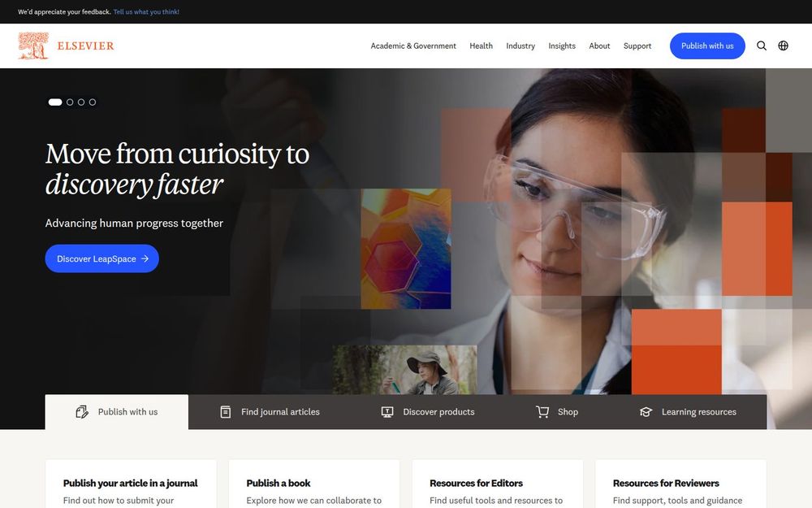Switch to the Find journal articles tab
This screenshot has width=812, height=508.
(270, 412)
